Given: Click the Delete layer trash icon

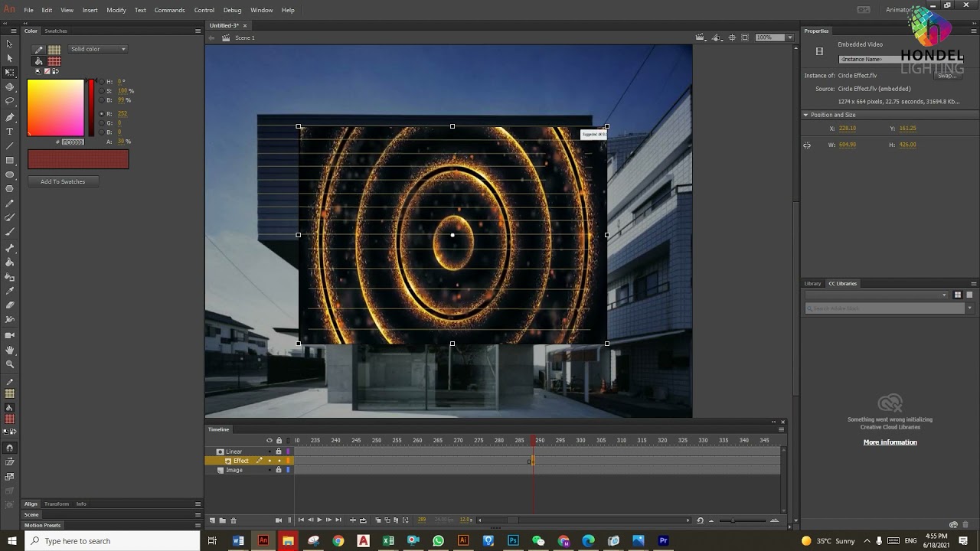Looking at the screenshot, I should pos(234,520).
